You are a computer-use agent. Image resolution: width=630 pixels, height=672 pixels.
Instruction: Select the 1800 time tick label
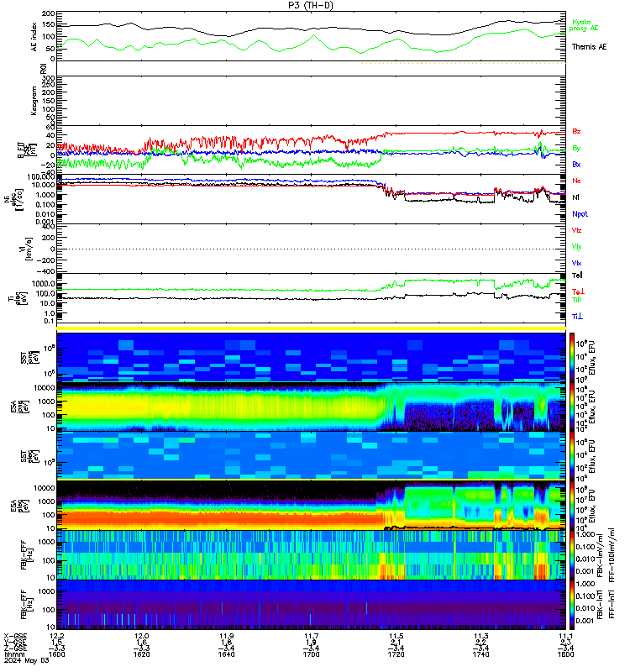[565, 654]
